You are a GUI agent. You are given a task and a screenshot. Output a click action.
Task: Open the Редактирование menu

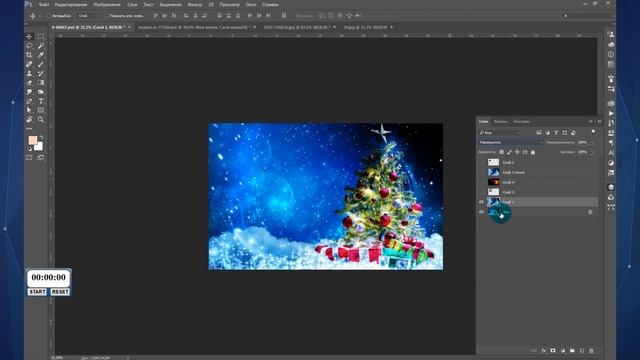71,4
